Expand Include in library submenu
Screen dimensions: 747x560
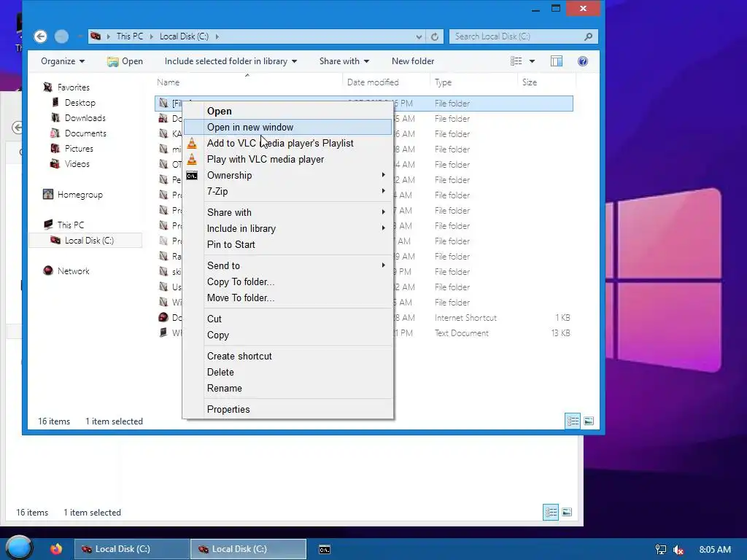click(384, 228)
